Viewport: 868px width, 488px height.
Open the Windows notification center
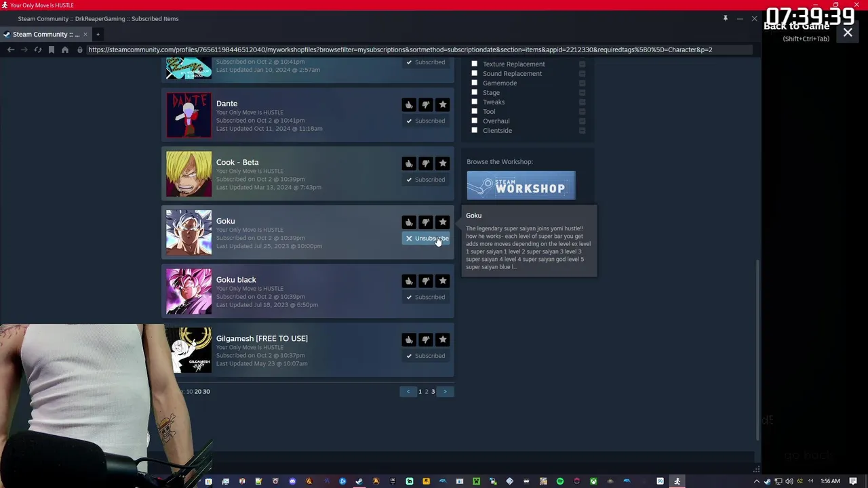coord(853,481)
